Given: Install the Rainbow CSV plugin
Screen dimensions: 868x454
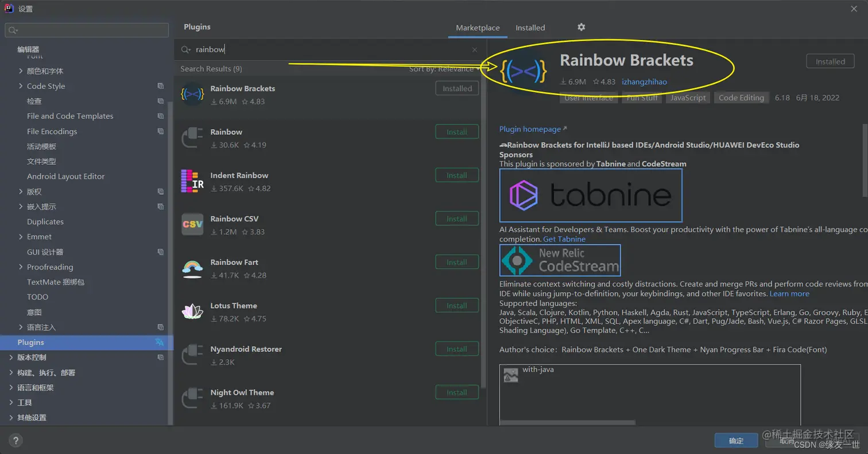Looking at the screenshot, I should pos(457,219).
